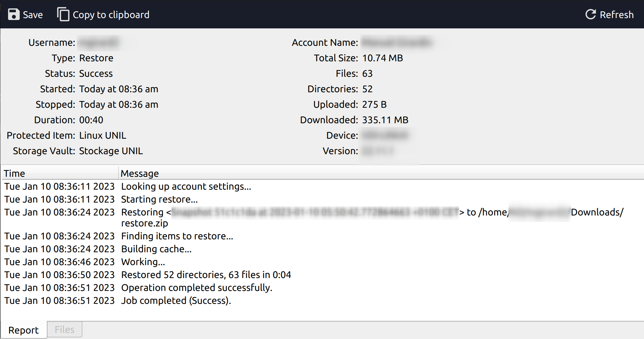This screenshot has height=339, width=644.
Task: Select the 'Working...' log entry
Action: [143, 262]
